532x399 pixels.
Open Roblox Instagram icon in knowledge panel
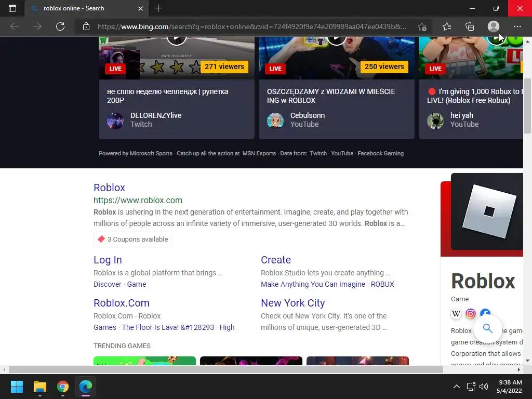pos(471,314)
